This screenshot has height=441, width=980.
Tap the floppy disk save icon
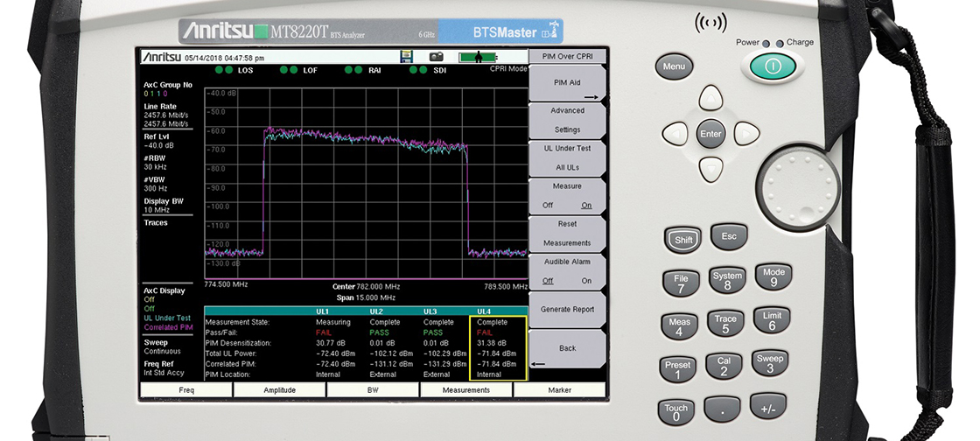tap(407, 56)
